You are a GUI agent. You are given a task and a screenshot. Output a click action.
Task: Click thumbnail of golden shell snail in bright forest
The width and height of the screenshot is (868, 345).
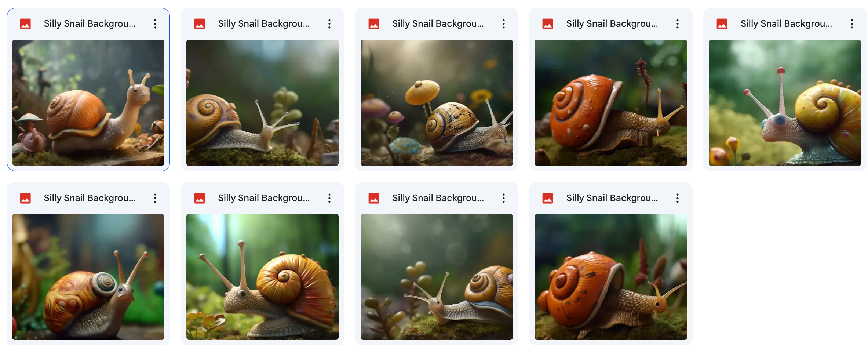[x=262, y=277]
